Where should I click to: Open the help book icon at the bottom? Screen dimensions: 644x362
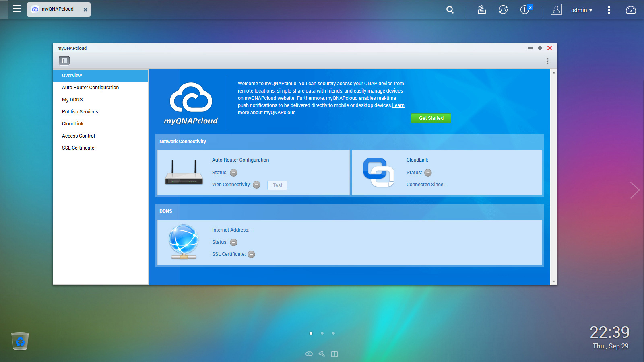click(334, 354)
